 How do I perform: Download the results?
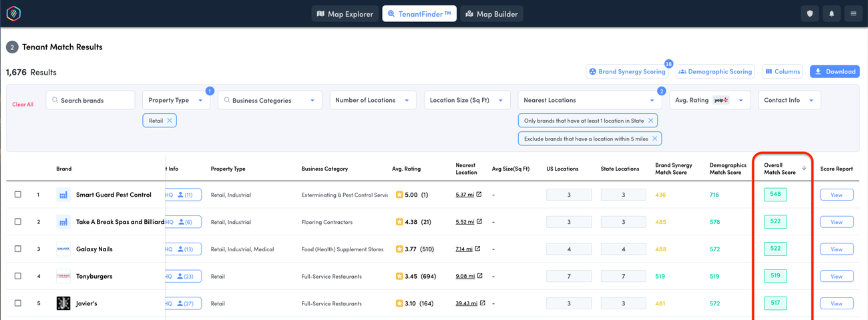tap(835, 71)
